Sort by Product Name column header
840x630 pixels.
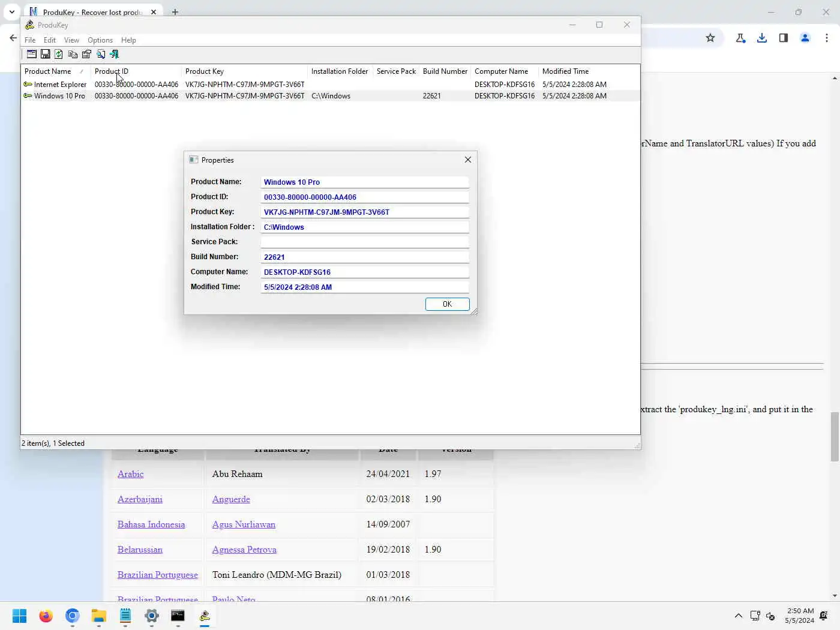pyautogui.click(x=56, y=71)
